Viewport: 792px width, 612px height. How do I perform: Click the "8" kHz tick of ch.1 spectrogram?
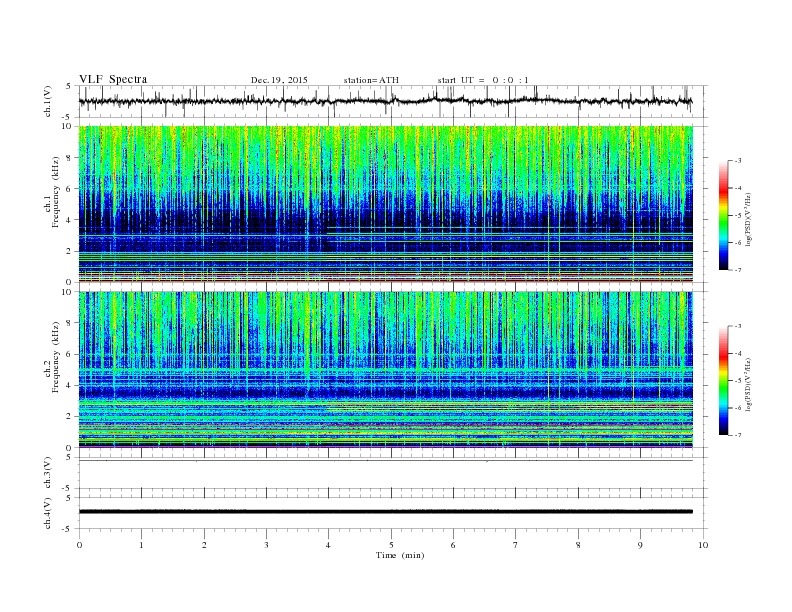click(x=70, y=158)
